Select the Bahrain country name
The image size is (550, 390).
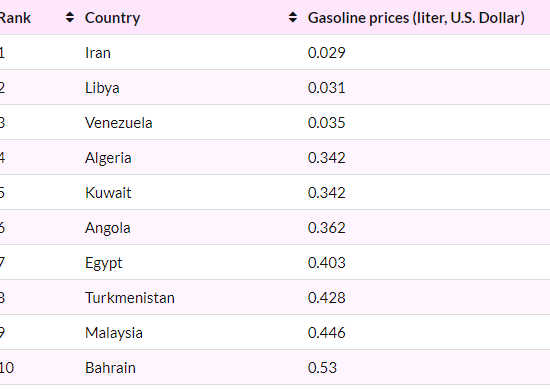coord(110,368)
